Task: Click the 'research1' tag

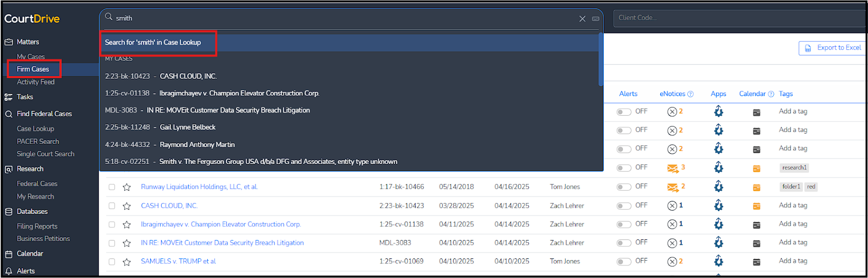Action: [x=794, y=168]
